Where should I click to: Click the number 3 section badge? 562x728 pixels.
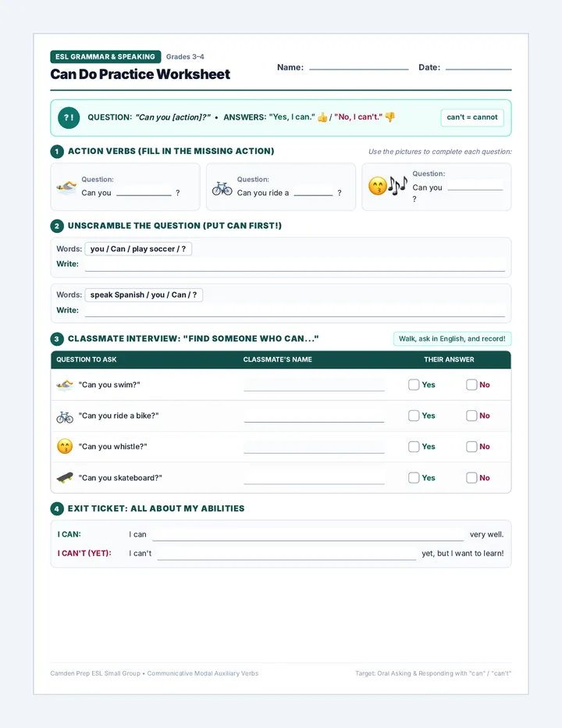57,339
